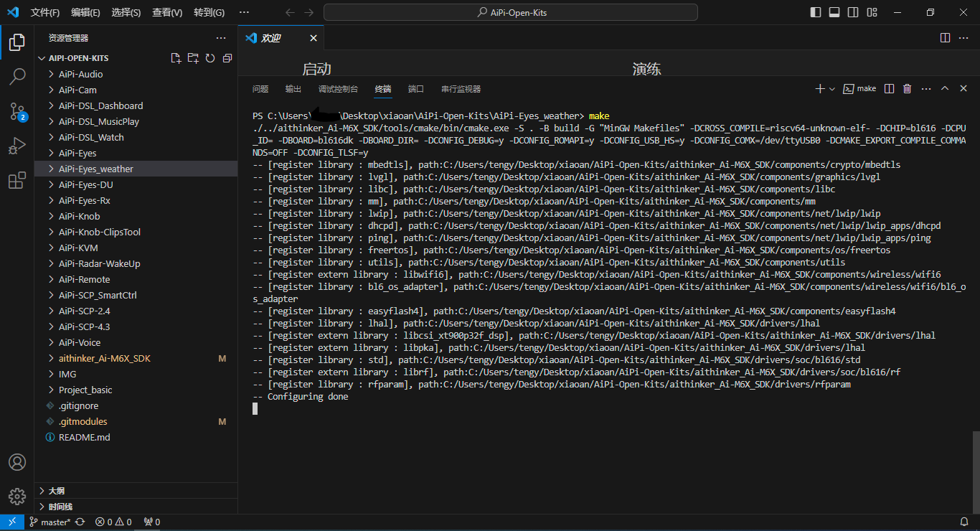The width and height of the screenshot is (980, 531).
Task: Toggle bottom panel layout
Action: (834, 12)
